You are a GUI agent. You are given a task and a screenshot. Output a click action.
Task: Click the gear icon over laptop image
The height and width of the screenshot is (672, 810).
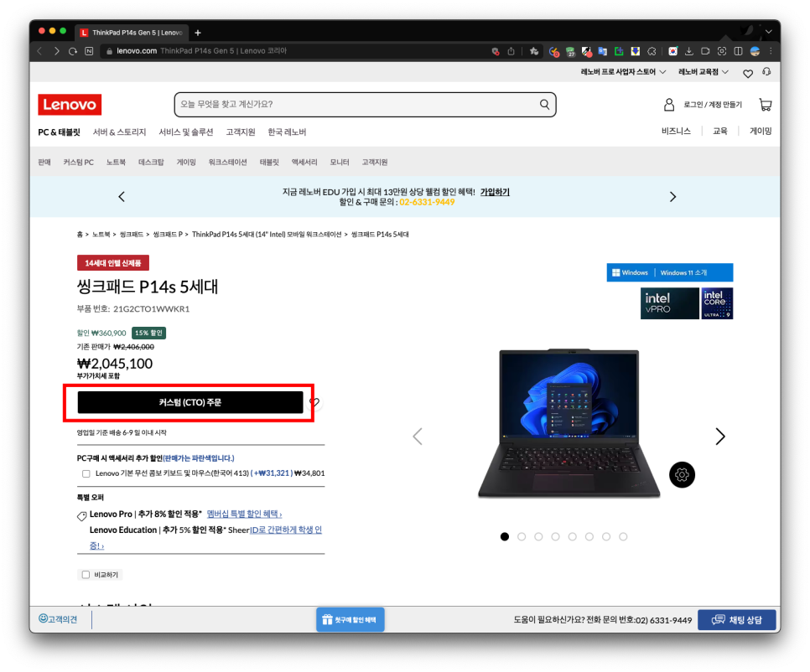(682, 475)
